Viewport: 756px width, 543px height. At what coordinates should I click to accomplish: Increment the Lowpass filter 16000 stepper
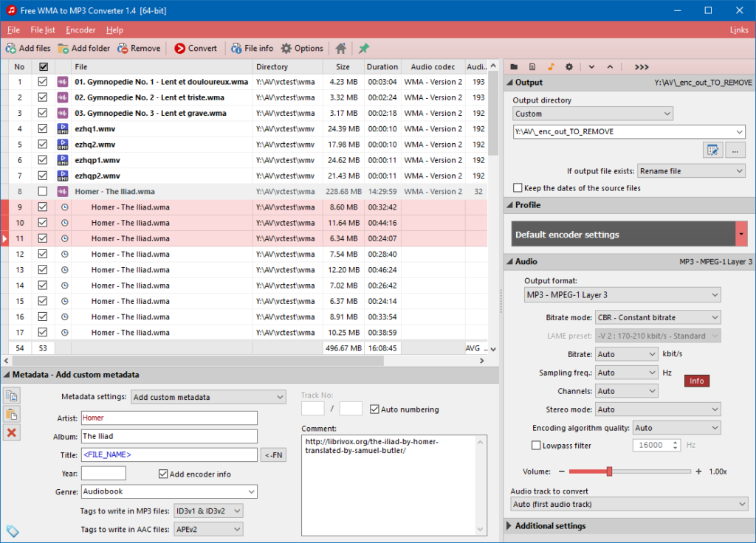(x=676, y=443)
